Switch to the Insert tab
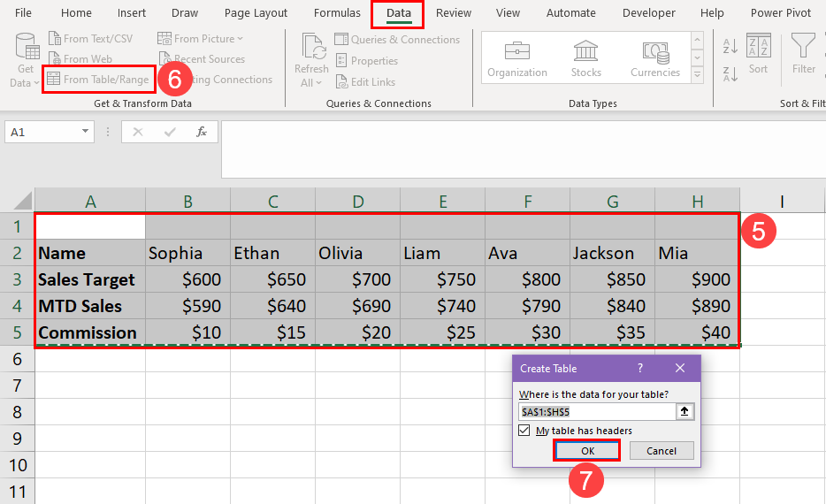 pos(132,13)
